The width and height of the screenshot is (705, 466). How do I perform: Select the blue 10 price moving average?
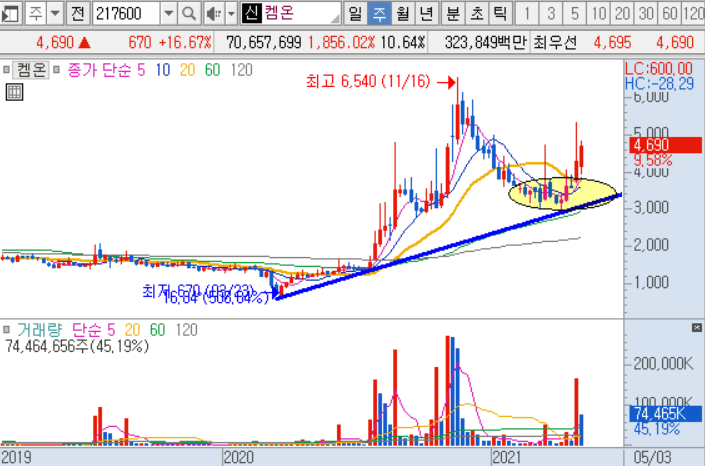pos(163,70)
